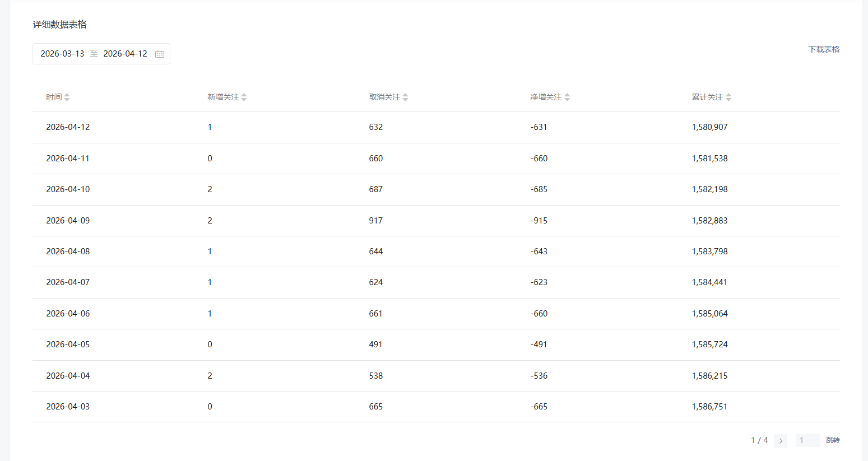Click the 时间 column header label
The width and height of the screenshot is (868, 461).
point(54,97)
